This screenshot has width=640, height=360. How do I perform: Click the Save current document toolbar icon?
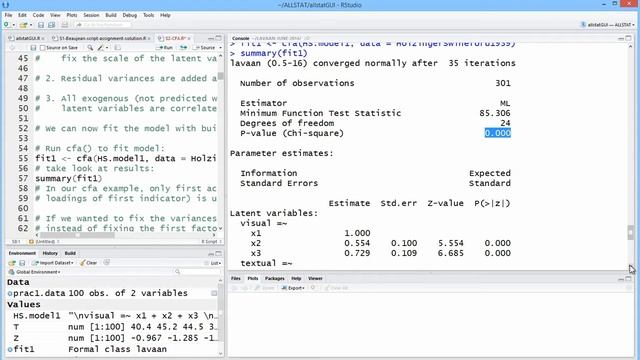click(41, 25)
